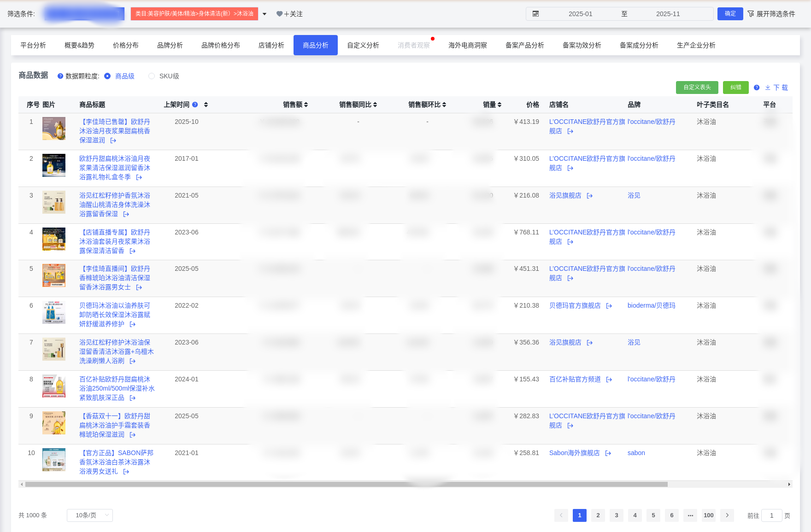
Task: Click the 确定 confirm button
Action: point(730,14)
